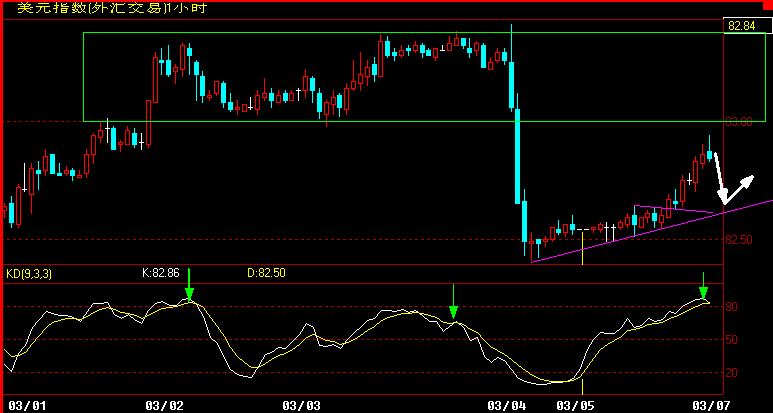The width and height of the screenshot is (773, 413).
Task: Click the 83.00 price axis label
Action: [739, 121]
